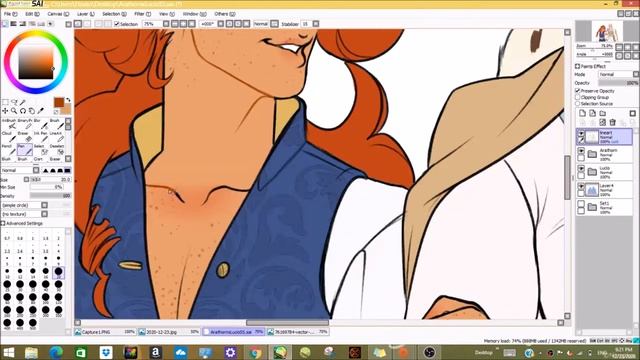Screen dimensions: 640x360
Task: Select the Zoom magnifier tool
Action: pyautogui.click(x=14, y=111)
